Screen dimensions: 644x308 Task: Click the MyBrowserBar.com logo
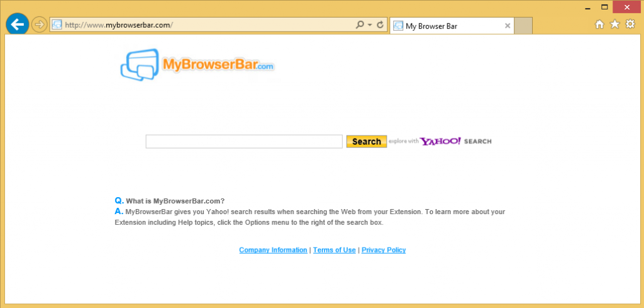coord(197,65)
